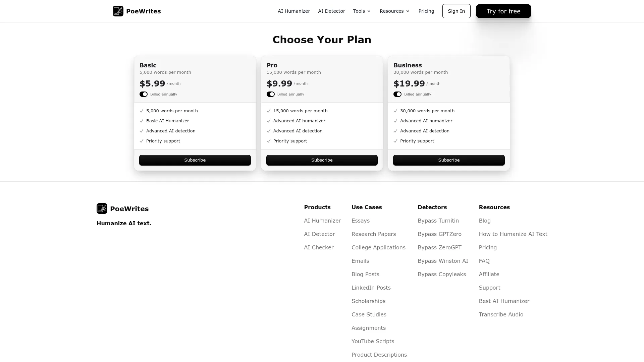Click the PoeWrites logo in the header
The image size is (644, 362).
click(x=136, y=11)
